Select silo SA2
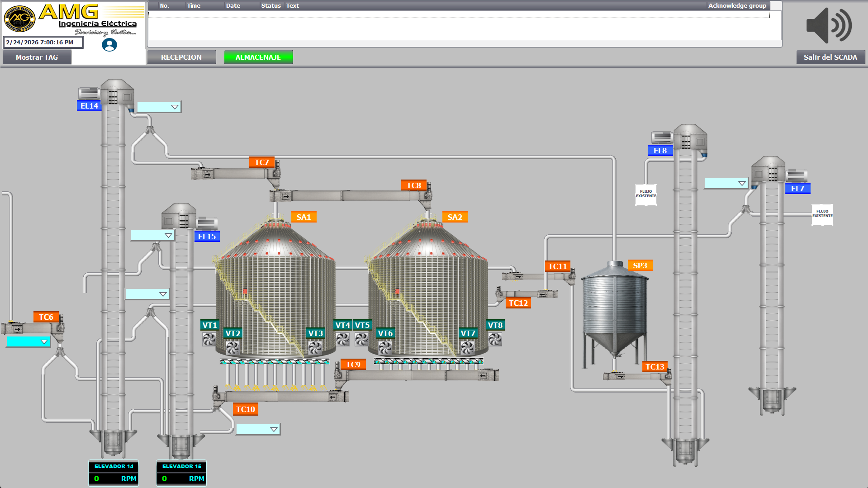 click(455, 217)
